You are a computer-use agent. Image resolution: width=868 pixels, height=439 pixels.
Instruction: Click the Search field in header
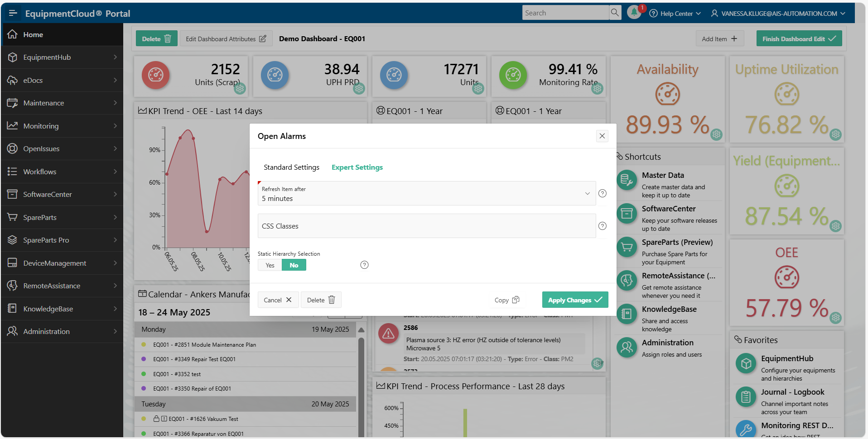click(x=565, y=13)
